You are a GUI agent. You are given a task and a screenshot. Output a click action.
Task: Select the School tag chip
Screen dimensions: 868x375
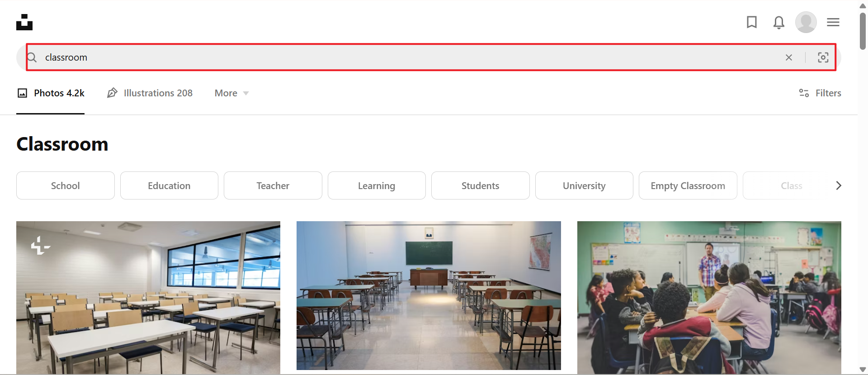click(66, 185)
